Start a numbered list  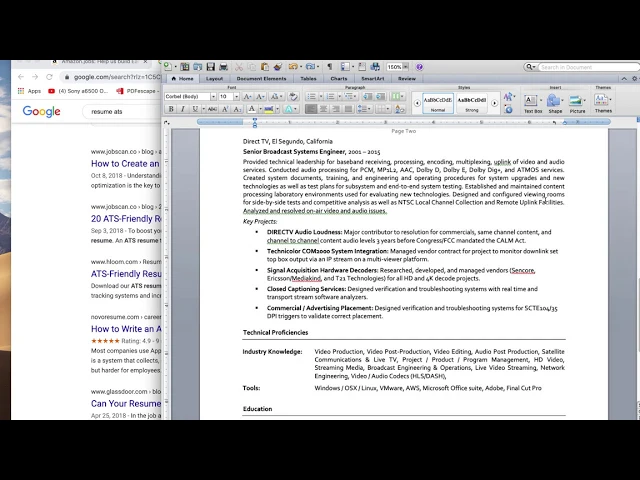pos(330,96)
